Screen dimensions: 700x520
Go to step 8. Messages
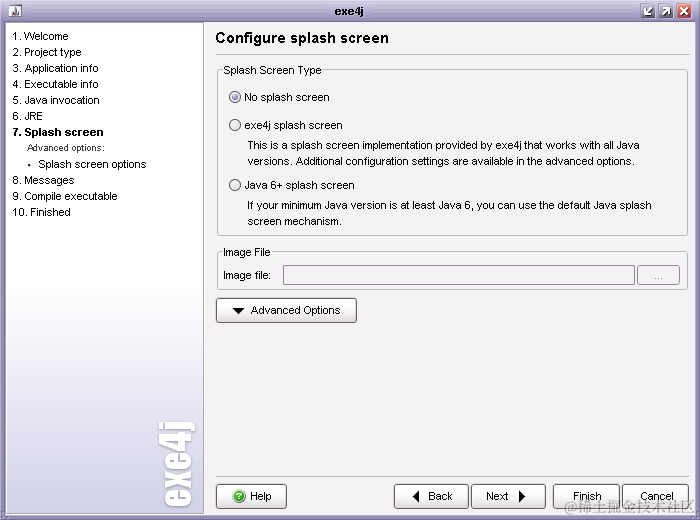[x=43, y=180]
